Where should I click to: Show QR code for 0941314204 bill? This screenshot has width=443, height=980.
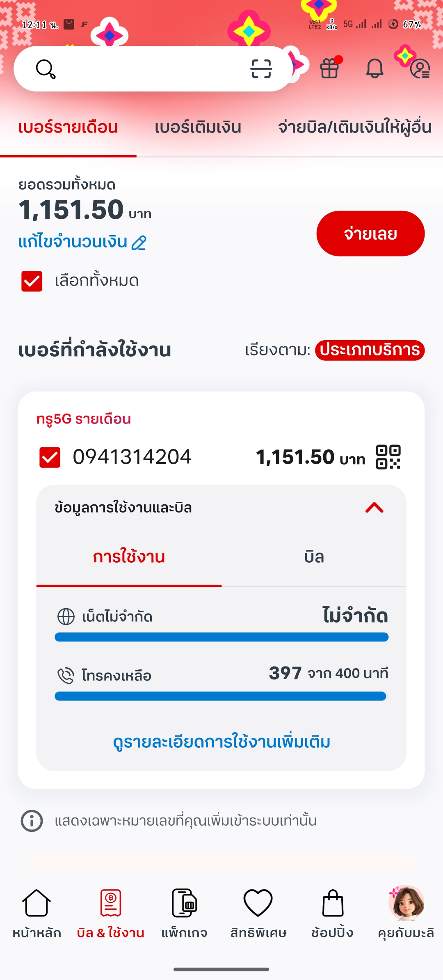388,457
